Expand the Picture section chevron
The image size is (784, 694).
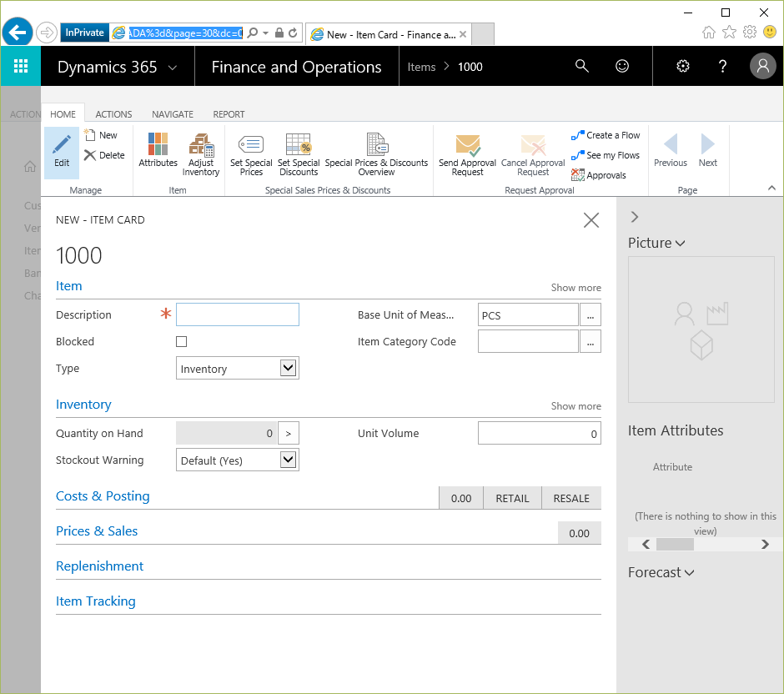coord(681,244)
